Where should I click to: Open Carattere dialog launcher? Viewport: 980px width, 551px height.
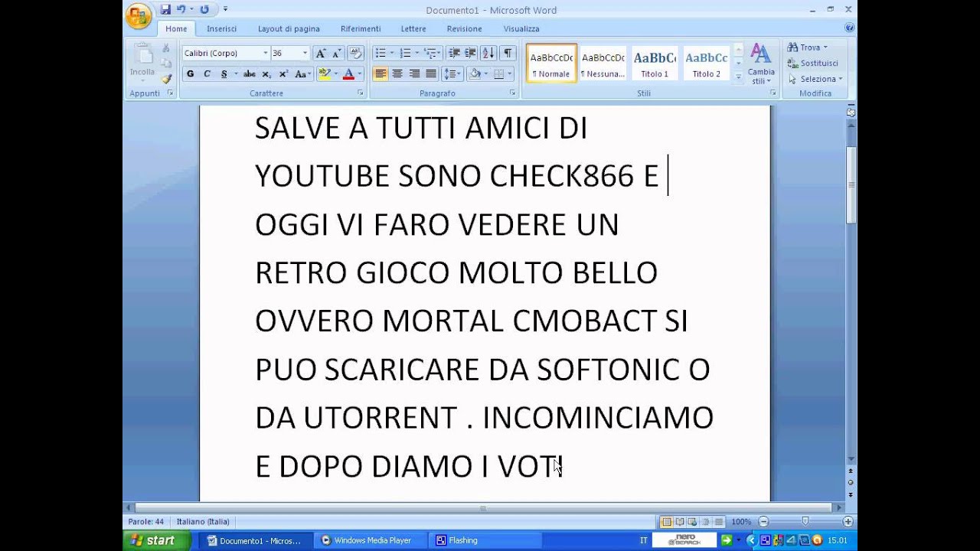click(360, 93)
